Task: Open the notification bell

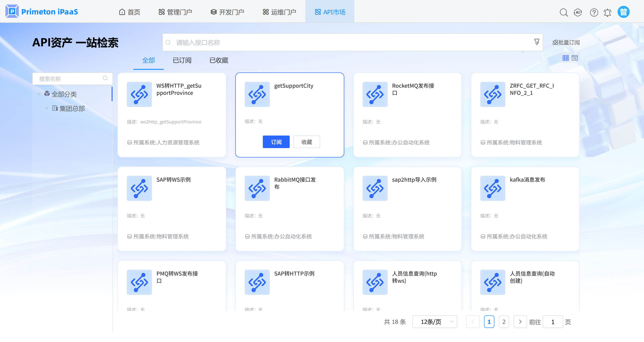Action: click(608, 12)
